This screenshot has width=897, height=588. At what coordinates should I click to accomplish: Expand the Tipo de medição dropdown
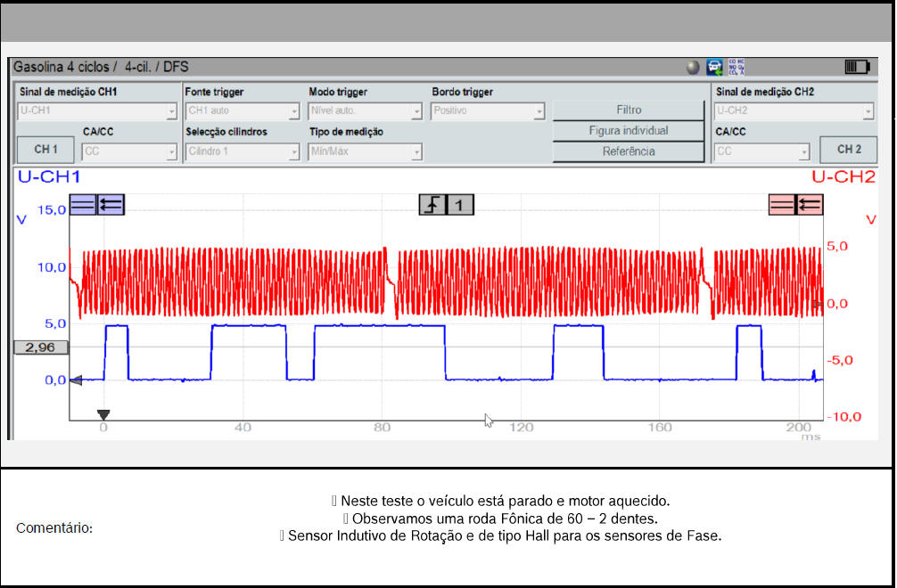point(365,152)
